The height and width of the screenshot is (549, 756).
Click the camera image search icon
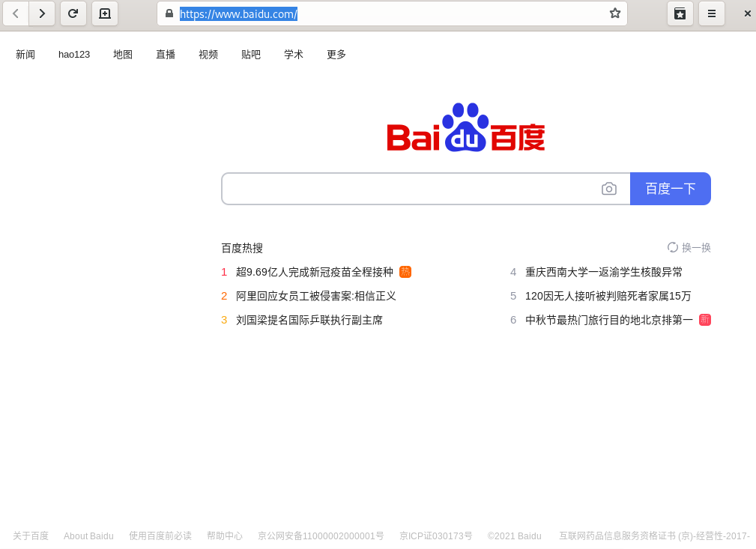609,189
